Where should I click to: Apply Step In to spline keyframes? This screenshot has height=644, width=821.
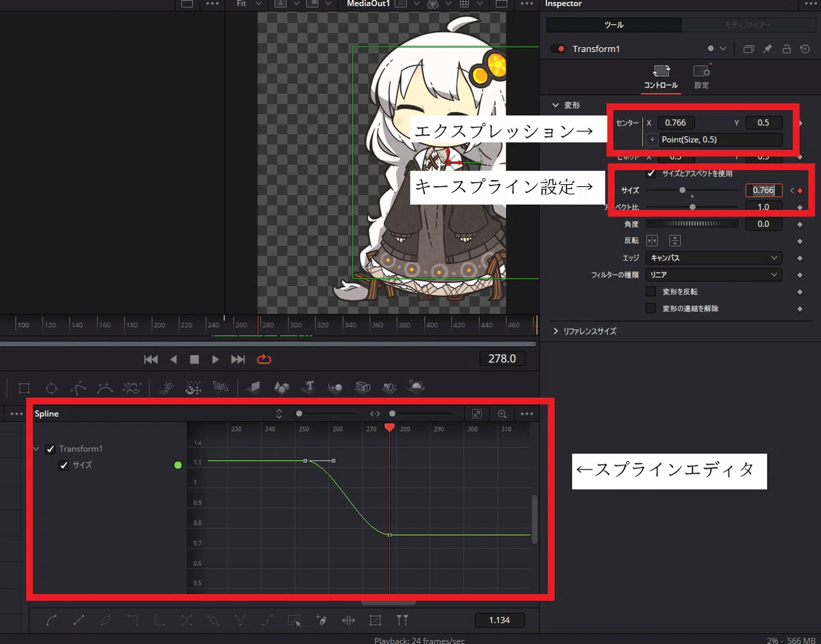pyautogui.click(x=133, y=621)
